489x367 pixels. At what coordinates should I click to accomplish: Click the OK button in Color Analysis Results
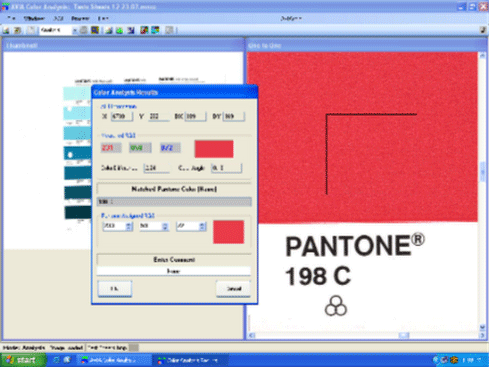(115, 288)
